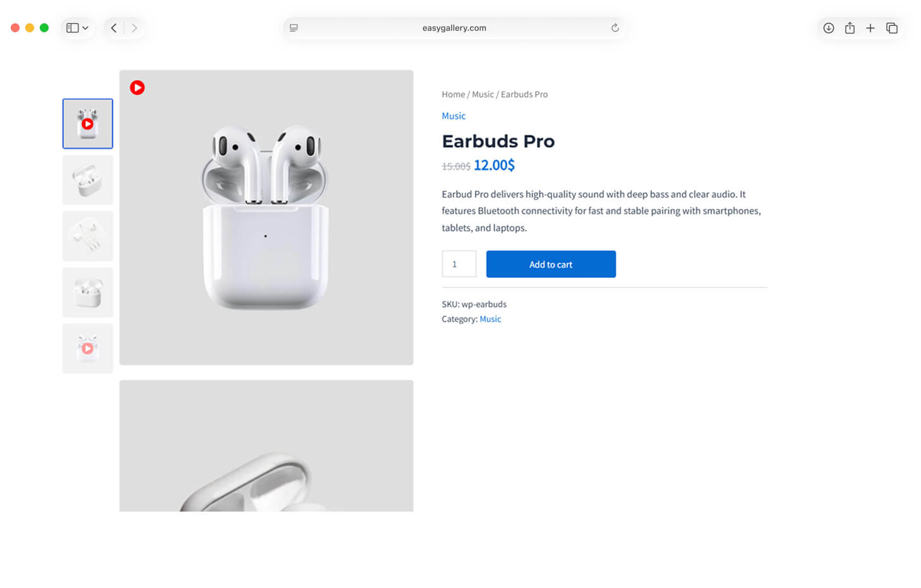The image size is (921, 588).
Task: Open the Music link above product title
Action: point(453,116)
